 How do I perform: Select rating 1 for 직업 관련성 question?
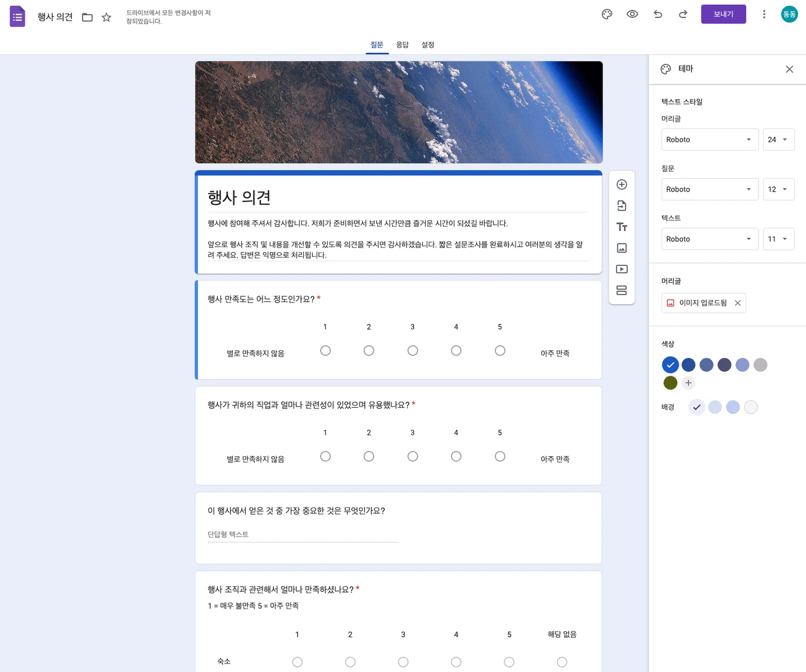coord(325,456)
